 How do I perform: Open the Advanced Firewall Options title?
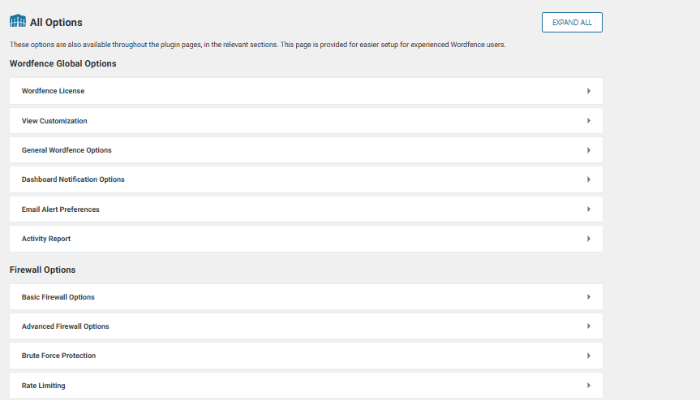[x=66, y=326]
